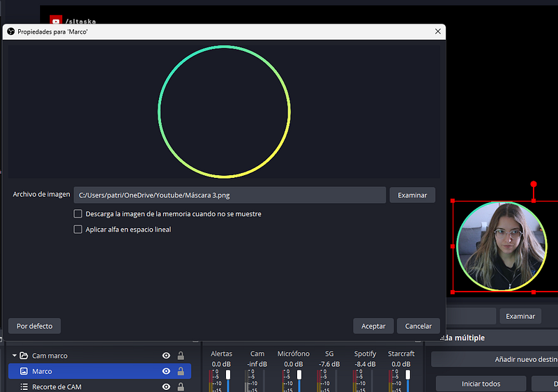Click the YouTube icon in the OBS preview
The width and height of the screenshot is (558, 392).
point(56,20)
